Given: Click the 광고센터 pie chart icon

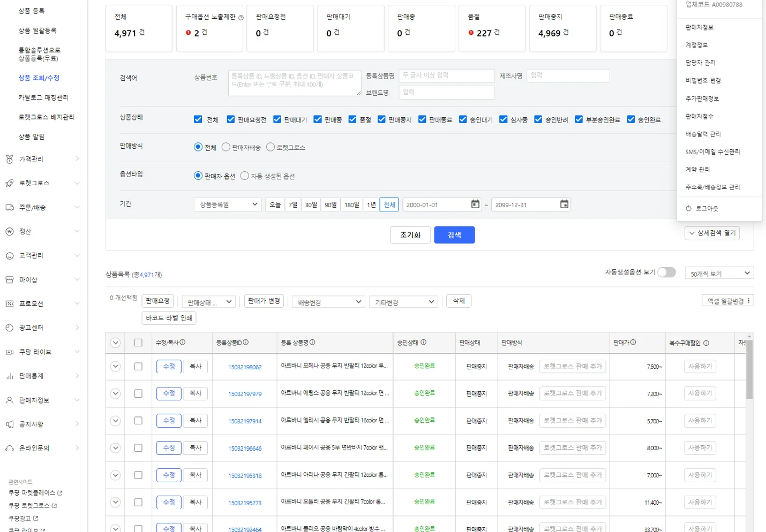Looking at the screenshot, I should (x=10, y=328).
